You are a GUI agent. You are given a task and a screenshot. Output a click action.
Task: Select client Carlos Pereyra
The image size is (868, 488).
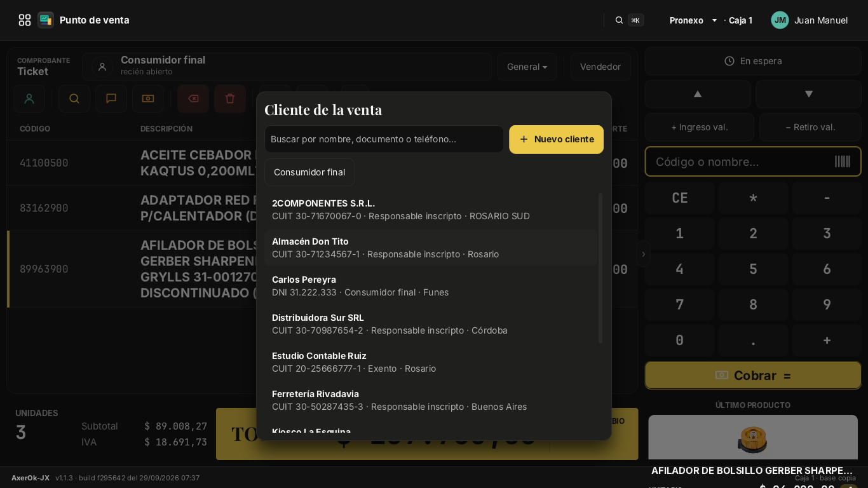431,286
